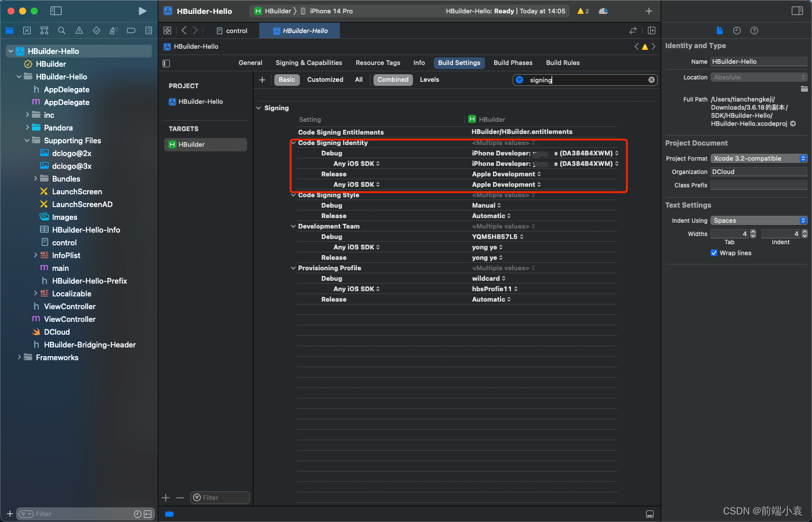Open the Symbol navigator

click(44, 31)
